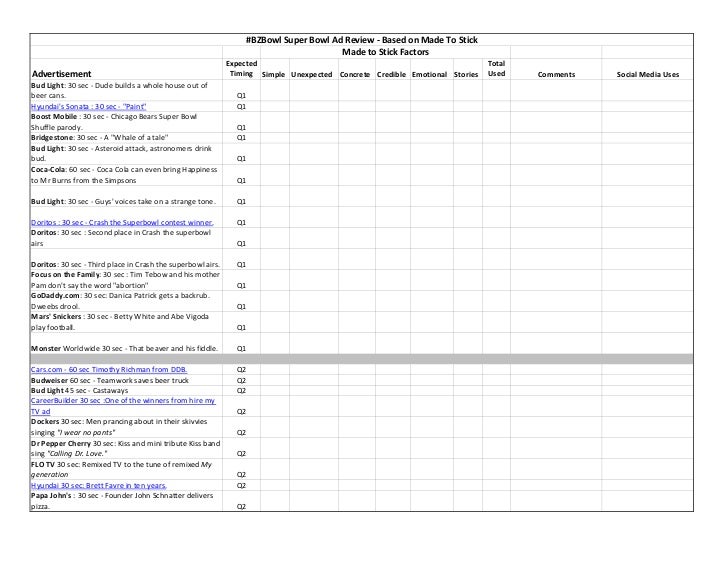Click the Q2 cell for Cars.com

pyautogui.click(x=241, y=370)
